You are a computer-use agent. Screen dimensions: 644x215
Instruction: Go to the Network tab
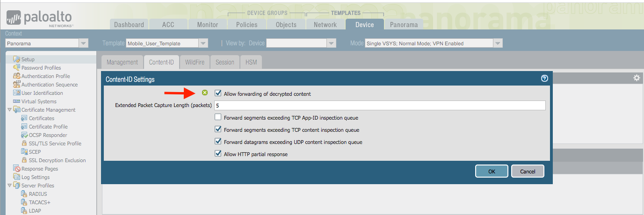[325, 25]
